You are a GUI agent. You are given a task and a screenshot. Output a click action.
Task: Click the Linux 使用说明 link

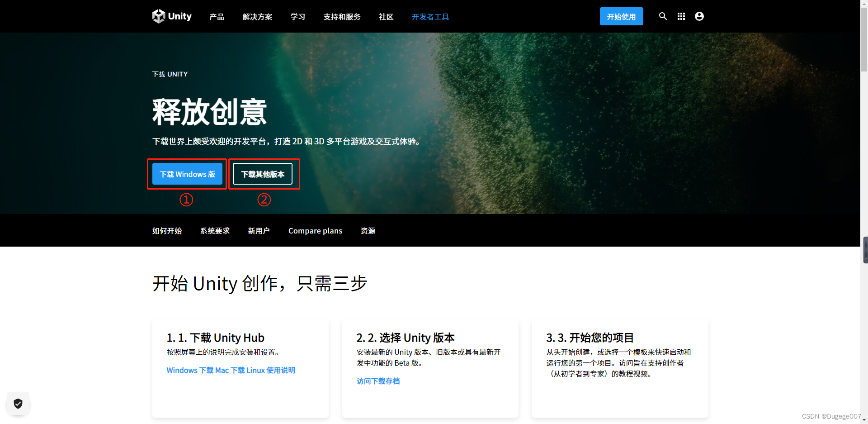pyautogui.click(x=271, y=370)
